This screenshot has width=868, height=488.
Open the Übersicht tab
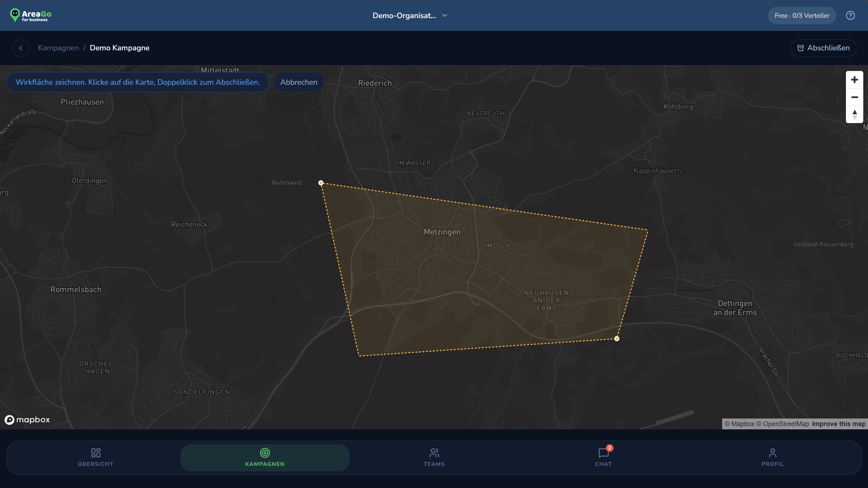coord(96,458)
